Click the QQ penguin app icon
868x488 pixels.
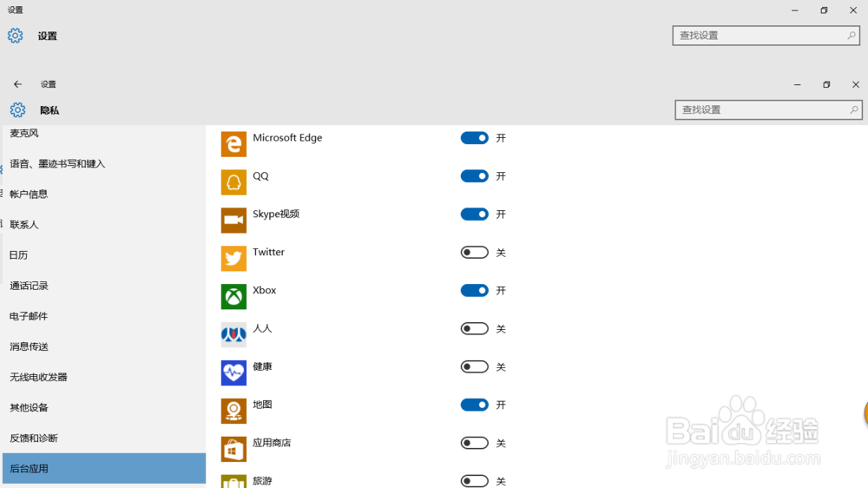233,182
